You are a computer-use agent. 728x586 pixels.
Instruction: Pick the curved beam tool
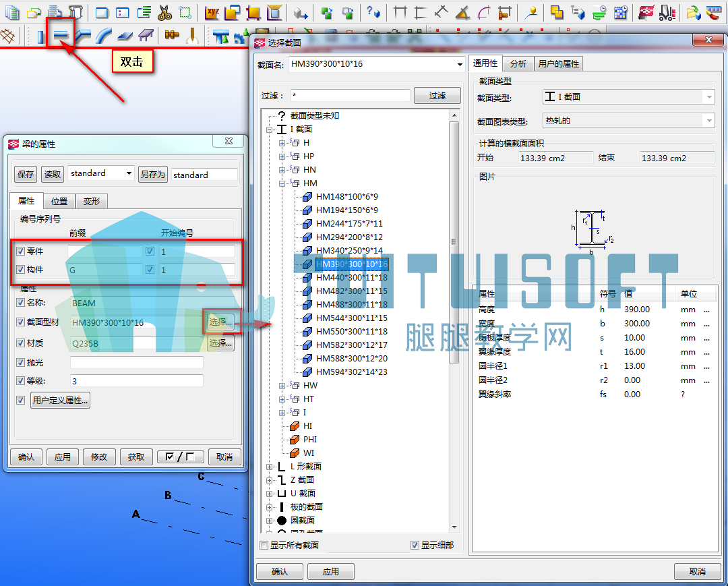[x=104, y=36]
